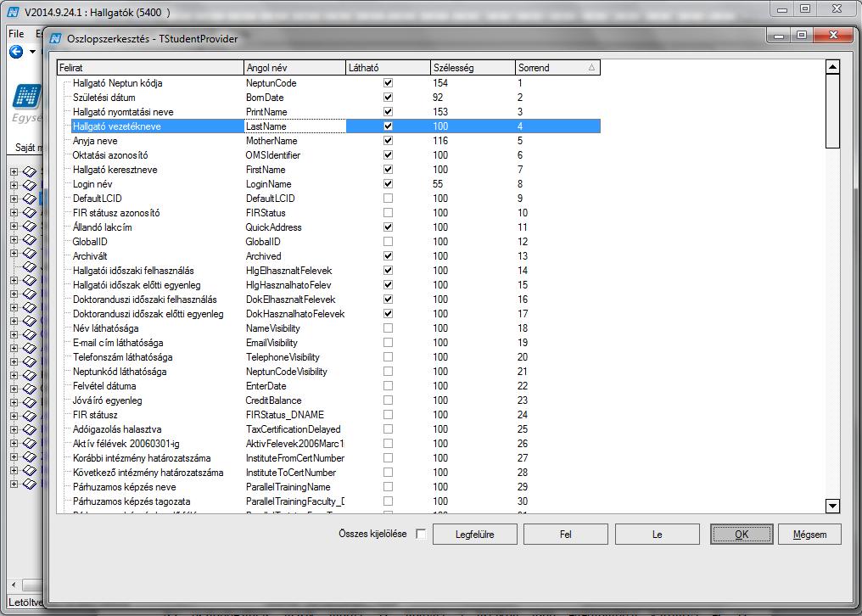Click the scrollbar up arrow in the list
This screenshot has width=862, height=616.
click(833, 67)
